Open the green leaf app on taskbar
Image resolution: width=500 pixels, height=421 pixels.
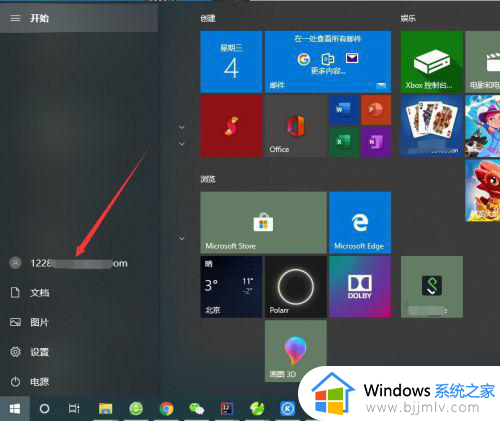coord(257,408)
